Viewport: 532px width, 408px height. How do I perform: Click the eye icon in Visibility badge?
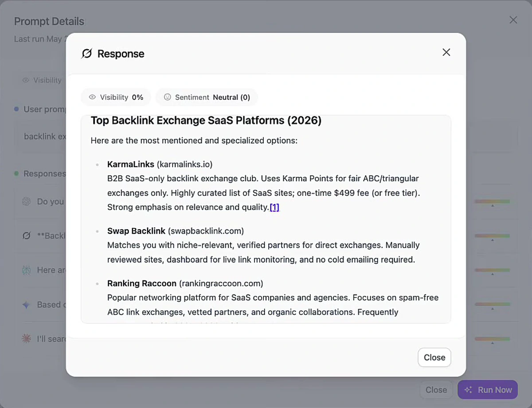click(x=93, y=97)
